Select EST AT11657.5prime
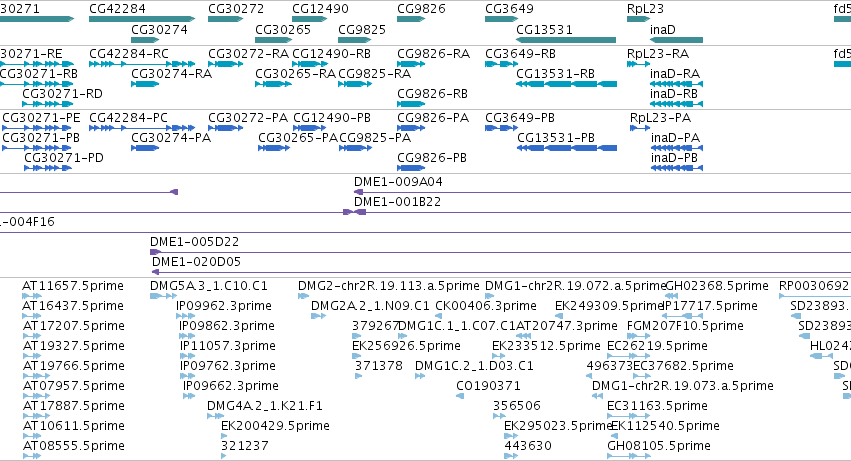This screenshot has height=461, width=851. (73, 286)
